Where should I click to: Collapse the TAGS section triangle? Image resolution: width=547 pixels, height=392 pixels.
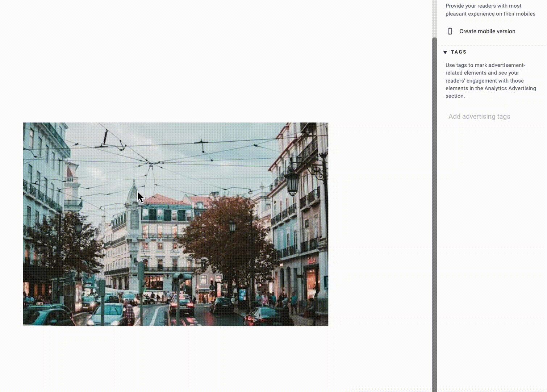pyautogui.click(x=445, y=52)
